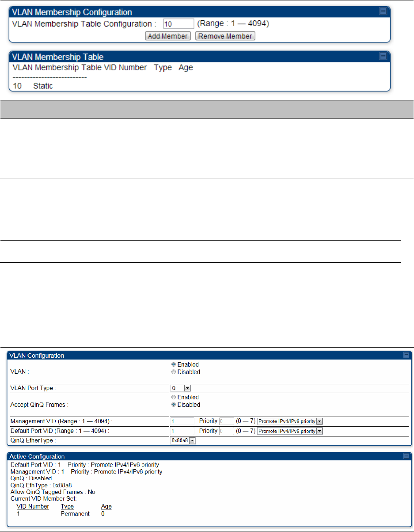Click the Default Port VID input field

(x=182, y=431)
